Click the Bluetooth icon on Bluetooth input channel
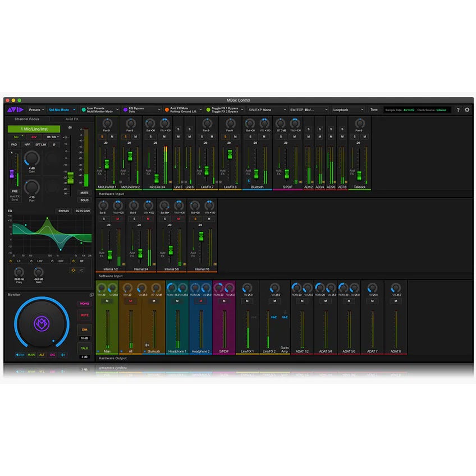 point(249,181)
